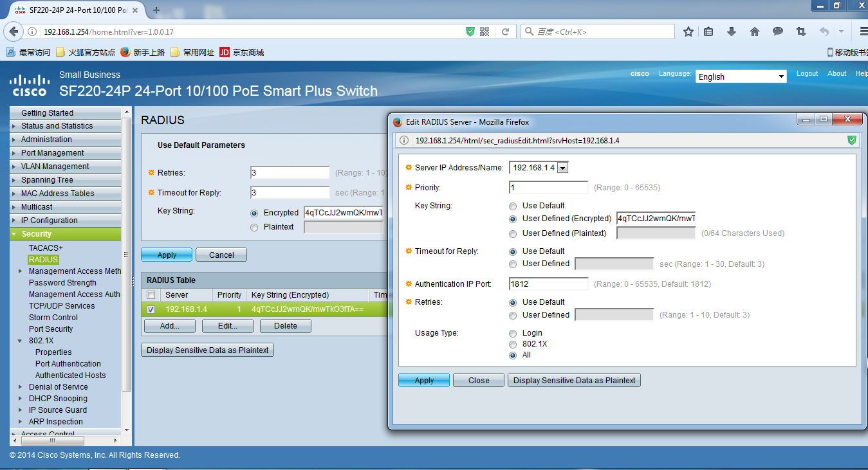Image resolution: width=868 pixels, height=470 pixels.
Task: Click info icon in popup address bar
Action: [404, 140]
